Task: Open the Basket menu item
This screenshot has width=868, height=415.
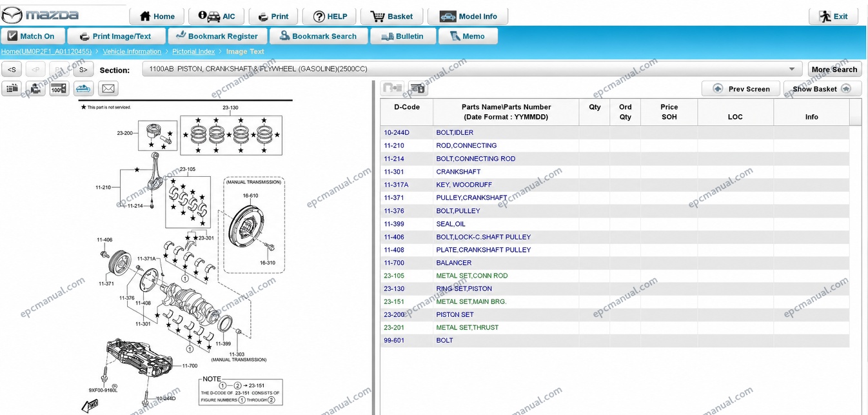Action: coord(391,16)
